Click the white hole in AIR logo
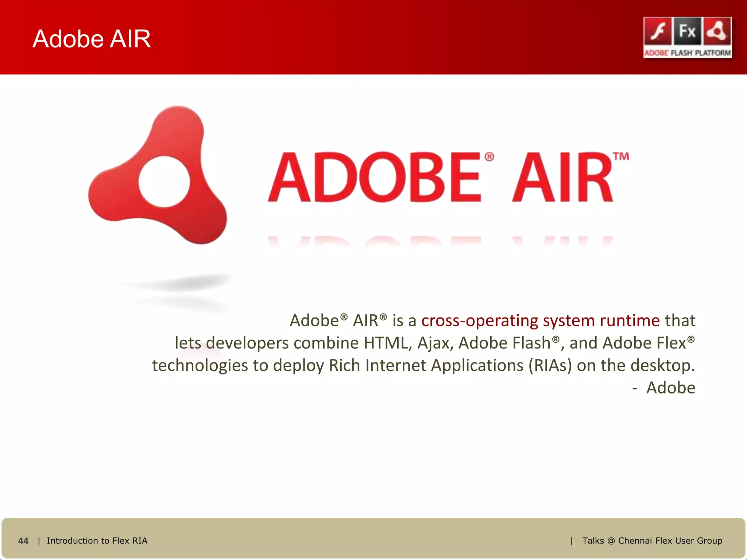The image size is (747, 560). [x=164, y=182]
